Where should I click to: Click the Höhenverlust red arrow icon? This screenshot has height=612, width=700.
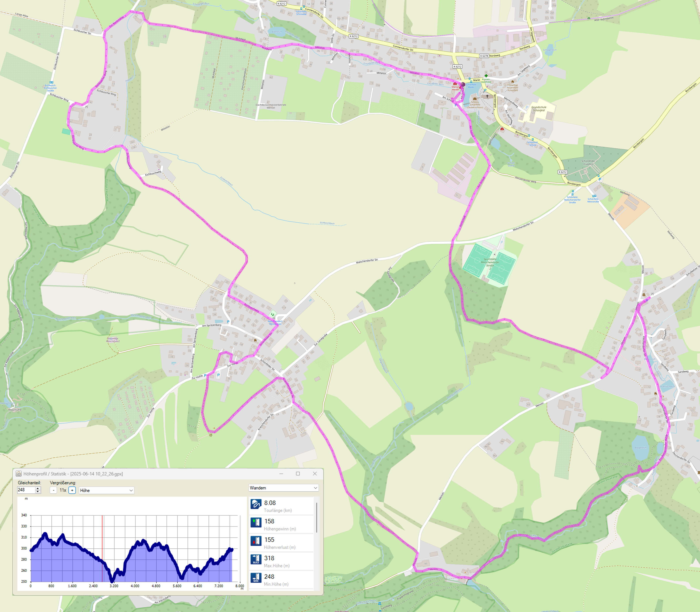(256, 541)
